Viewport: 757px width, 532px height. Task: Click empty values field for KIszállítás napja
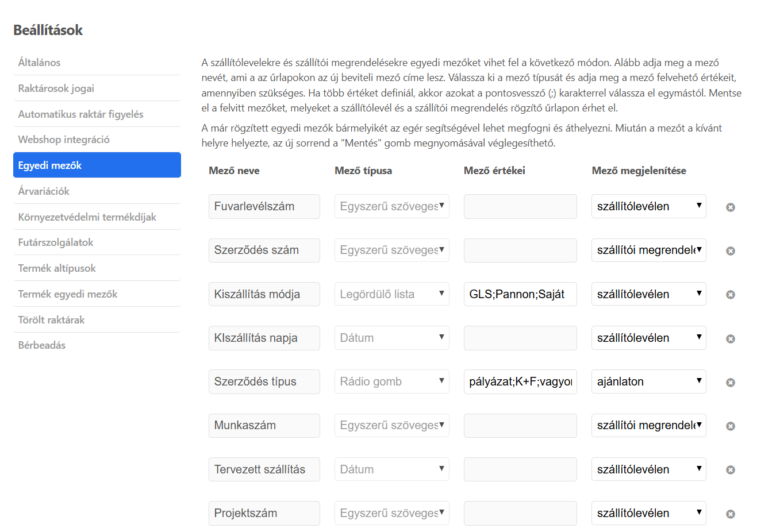tap(520, 338)
